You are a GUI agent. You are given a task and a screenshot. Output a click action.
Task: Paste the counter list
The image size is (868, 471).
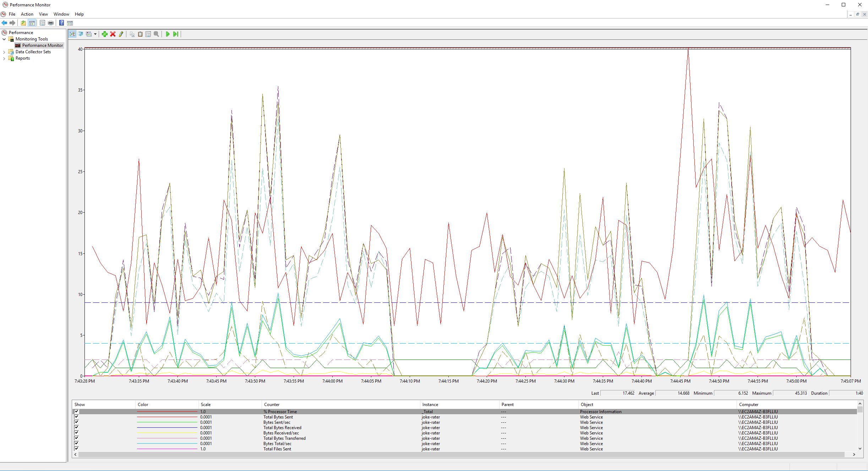click(x=140, y=34)
